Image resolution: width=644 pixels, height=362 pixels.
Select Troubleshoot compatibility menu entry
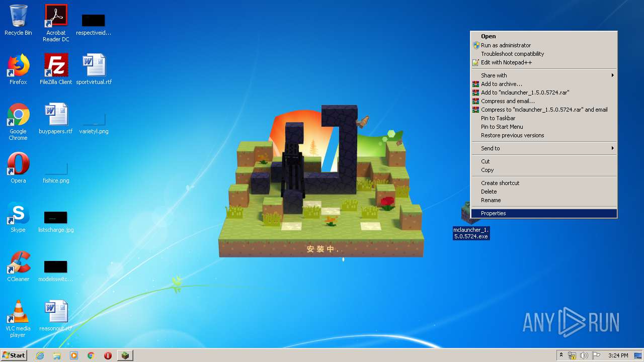click(543, 54)
